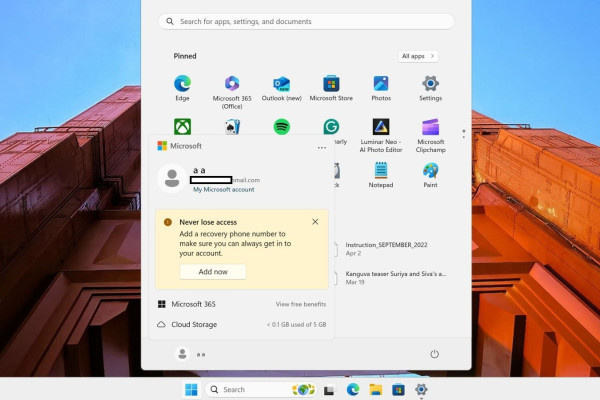Viewport: 600px width, 400px height.
Task: Open the Grammarly app icon
Action: click(331, 127)
